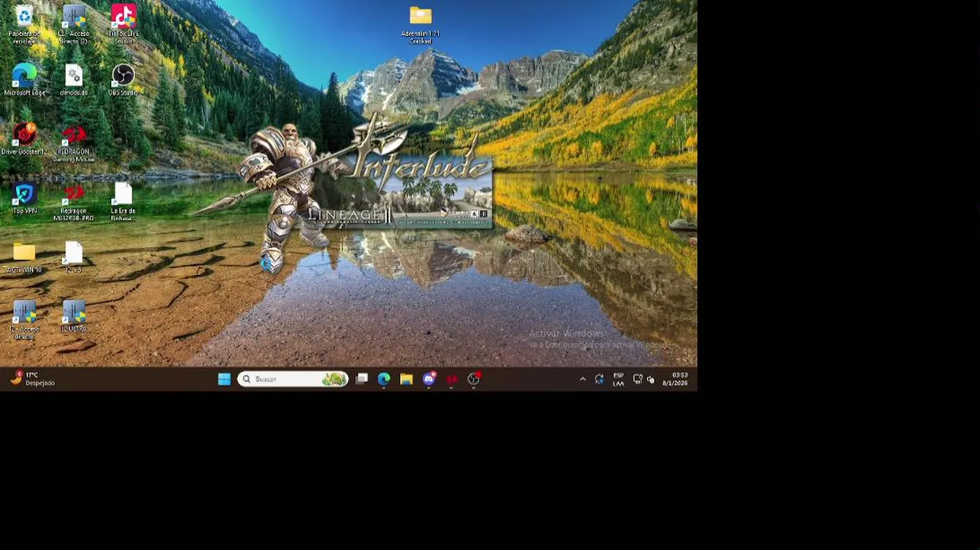
Task: Open the L2 - Acceso directo (2) shortcut
Action: 73,24
